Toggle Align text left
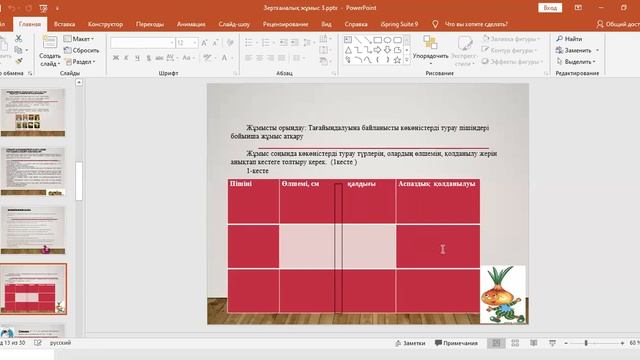Image resolution: width=640 pixels, height=360 pixels. tap(248, 58)
